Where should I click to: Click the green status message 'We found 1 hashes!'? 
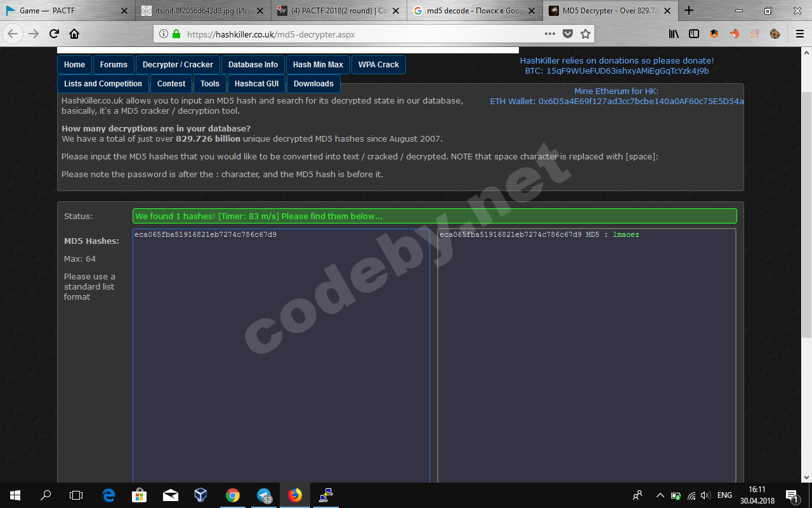[435, 216]
